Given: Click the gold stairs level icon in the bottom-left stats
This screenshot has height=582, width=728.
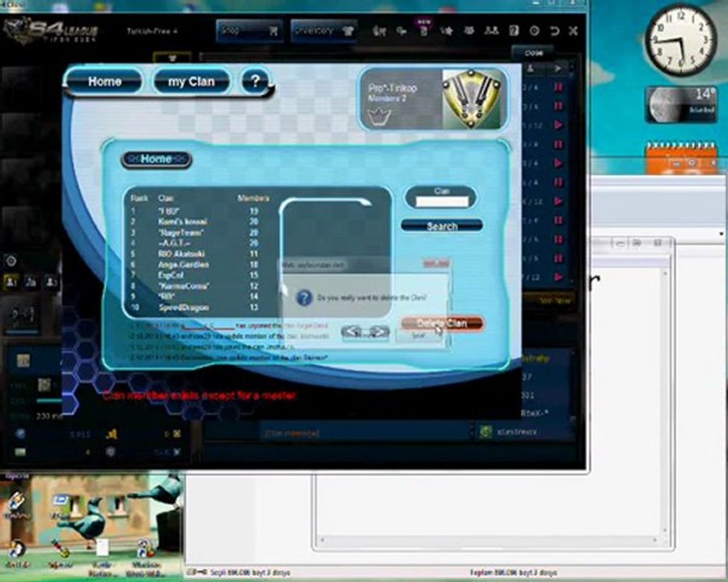Looking at the screenshot, I should click(x=112, y=434).
